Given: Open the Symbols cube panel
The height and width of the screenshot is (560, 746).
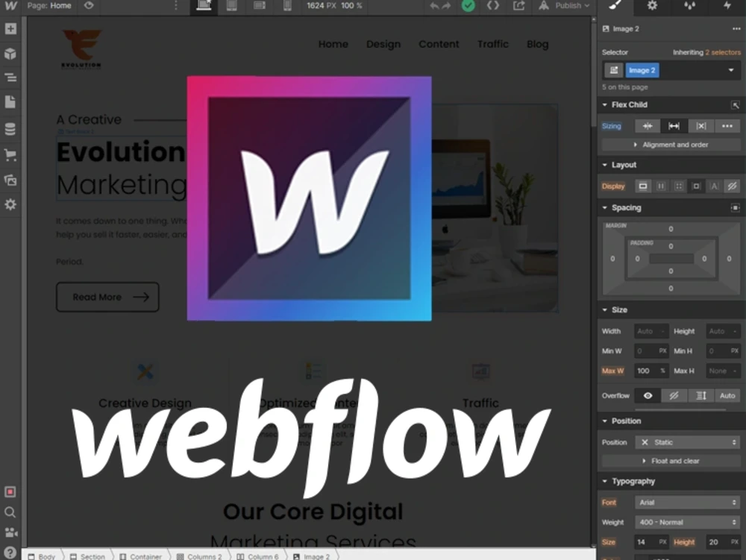Looking at the screenshot, I should click(10, 53).
